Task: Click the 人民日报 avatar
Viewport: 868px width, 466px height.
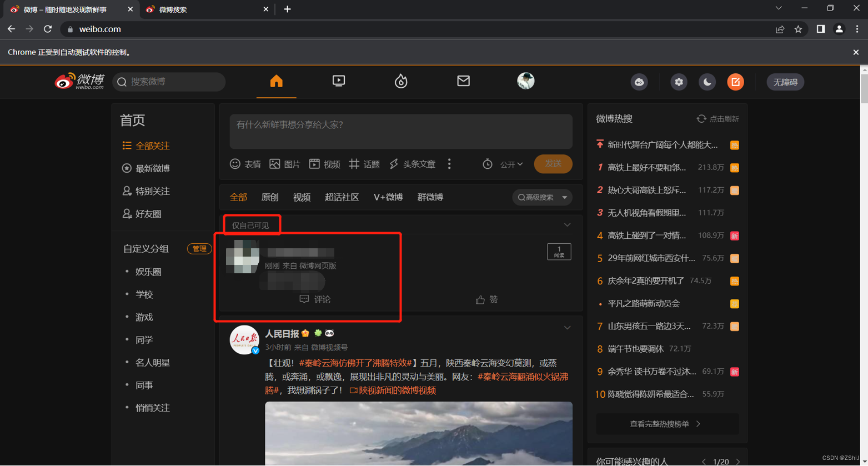Action: click(244, 340)
